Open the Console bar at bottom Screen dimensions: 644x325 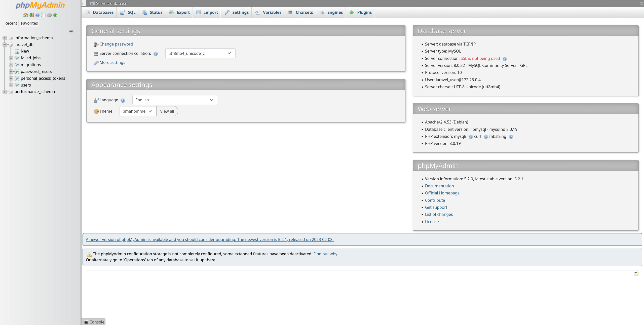pos(94,322)
